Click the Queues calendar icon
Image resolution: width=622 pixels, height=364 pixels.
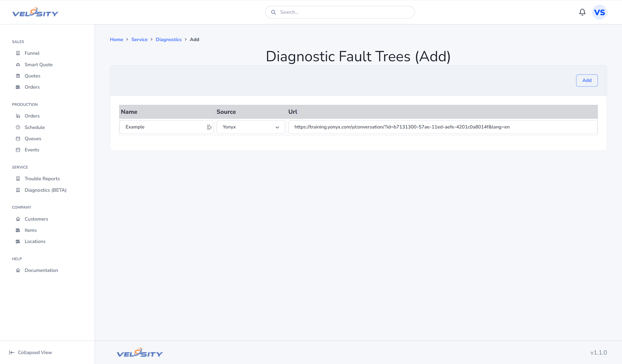point(18,138)
